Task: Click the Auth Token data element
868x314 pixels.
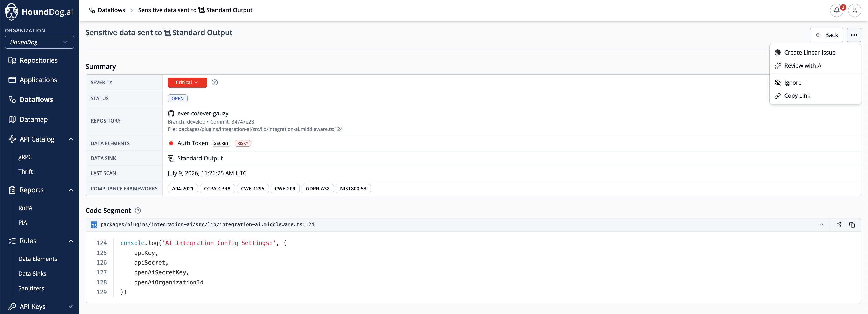Action: point(193,144)
